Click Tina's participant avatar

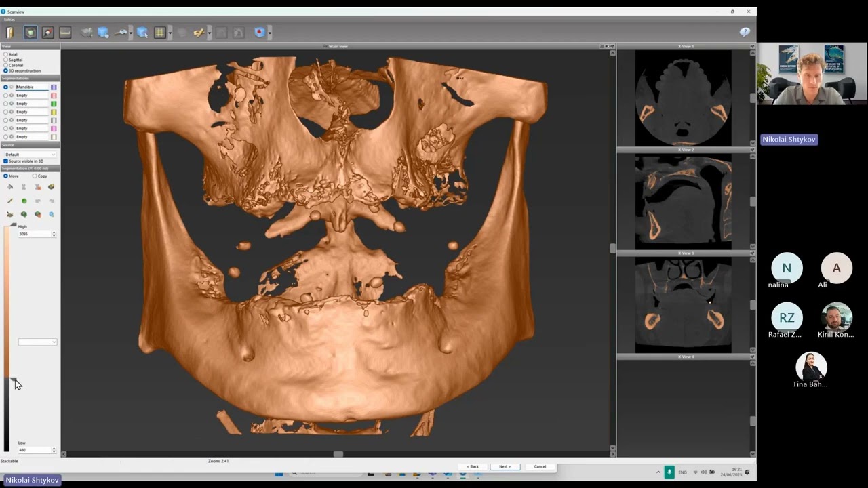[x=811, y=367]
